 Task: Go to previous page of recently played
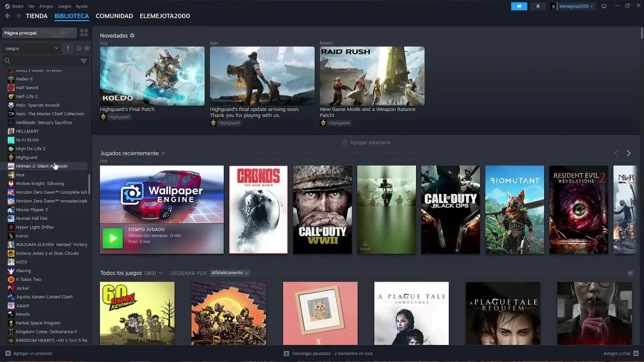[616, 153]
